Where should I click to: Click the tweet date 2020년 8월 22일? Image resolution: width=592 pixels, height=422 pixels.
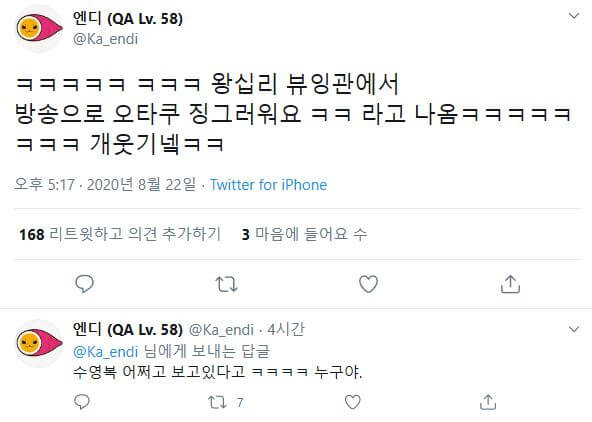click(141, 185)
